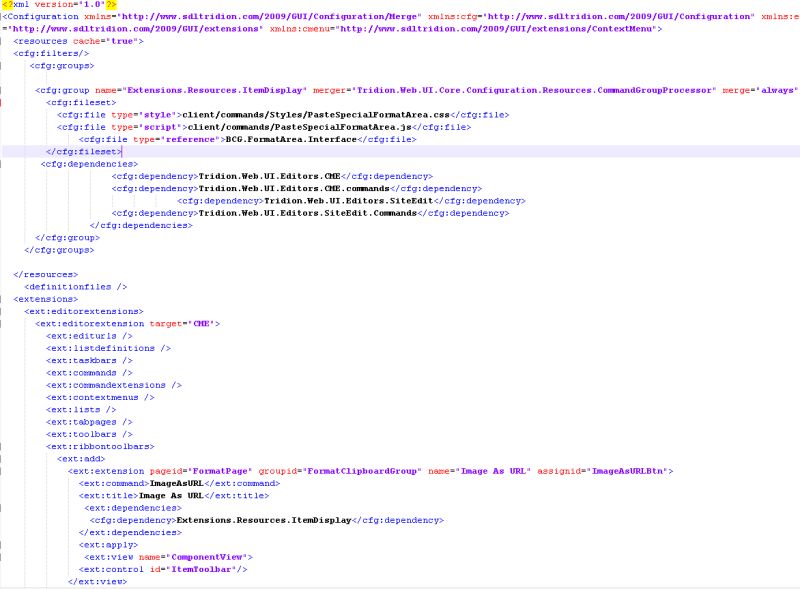Click the self-closing ext:commands tag
The height and width of the screenshot is (589, 800).
click(89, 373)
